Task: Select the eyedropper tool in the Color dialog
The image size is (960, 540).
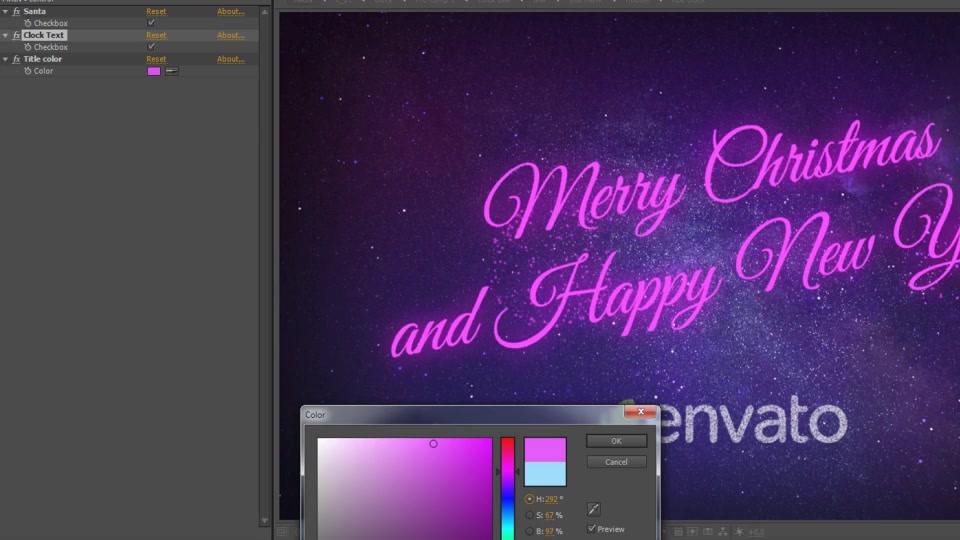Action: coord(594,509)
